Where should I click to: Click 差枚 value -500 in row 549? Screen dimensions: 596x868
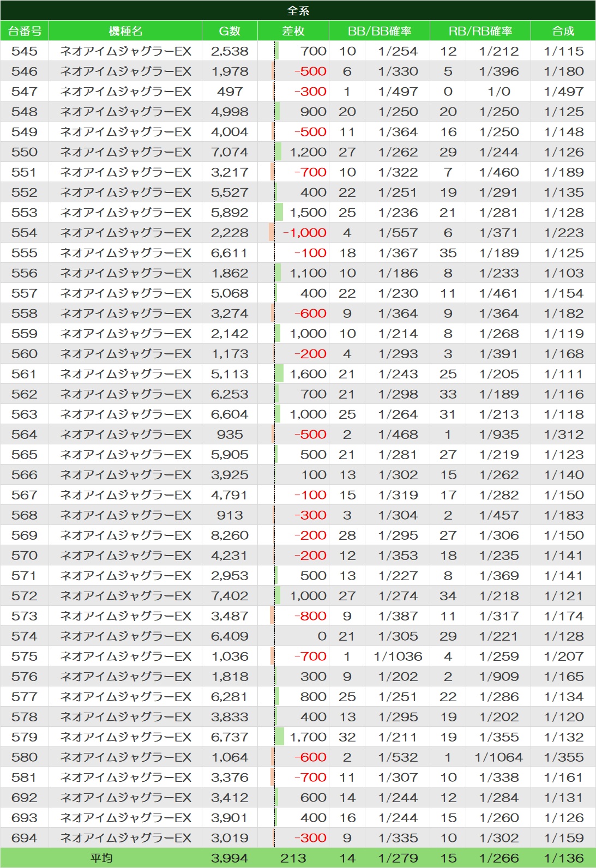[x=310, y=132]
